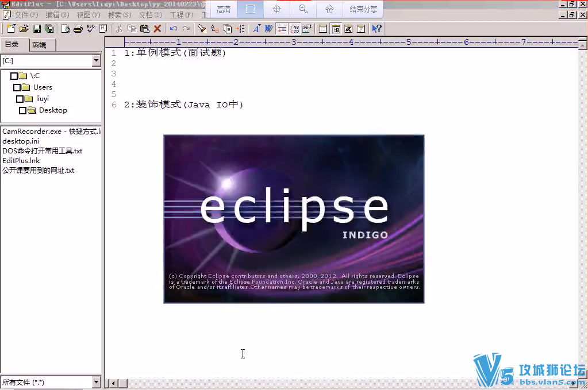
Task: Click the Copy toolbar icon
Action: tap(132, 29)
